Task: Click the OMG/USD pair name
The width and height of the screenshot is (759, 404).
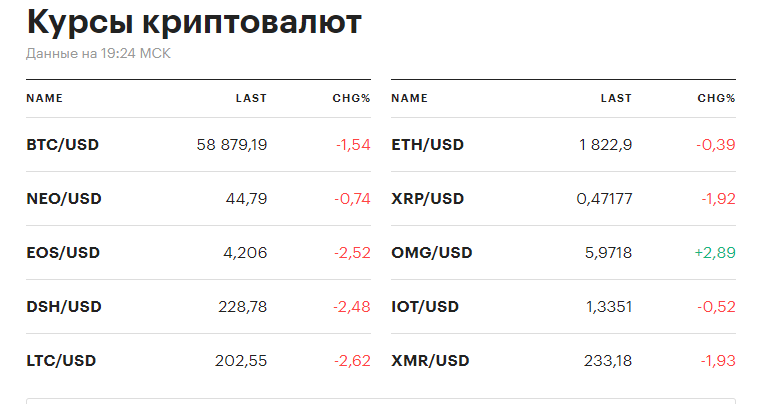Action: [x=430, y=253]
